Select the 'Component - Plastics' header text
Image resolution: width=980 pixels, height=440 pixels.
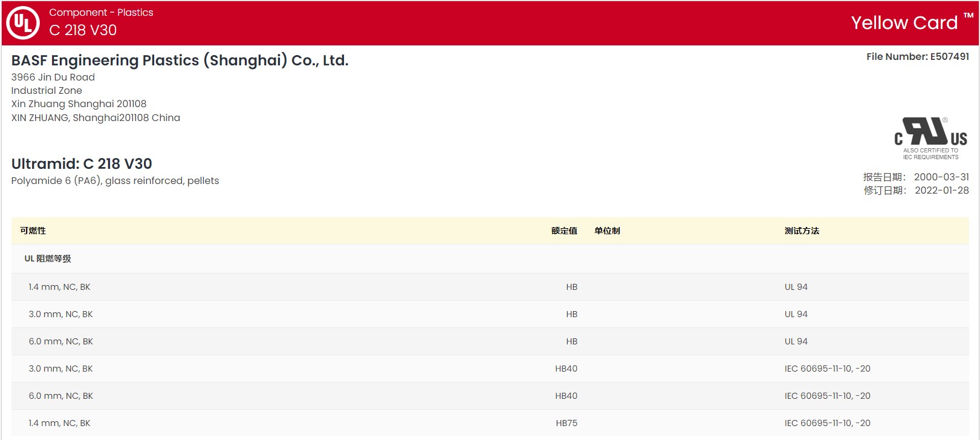click(101, 12)
